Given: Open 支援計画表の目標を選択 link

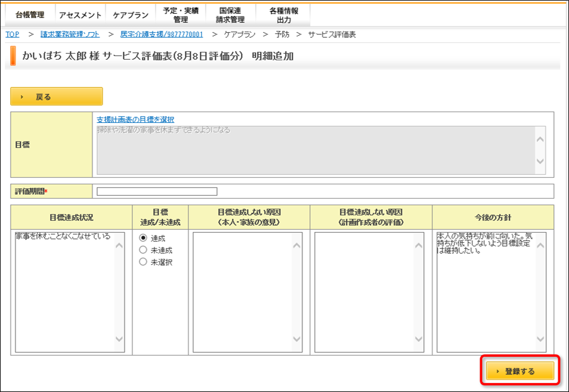Looking at the screenshot, I should click(x=135, y=119).
